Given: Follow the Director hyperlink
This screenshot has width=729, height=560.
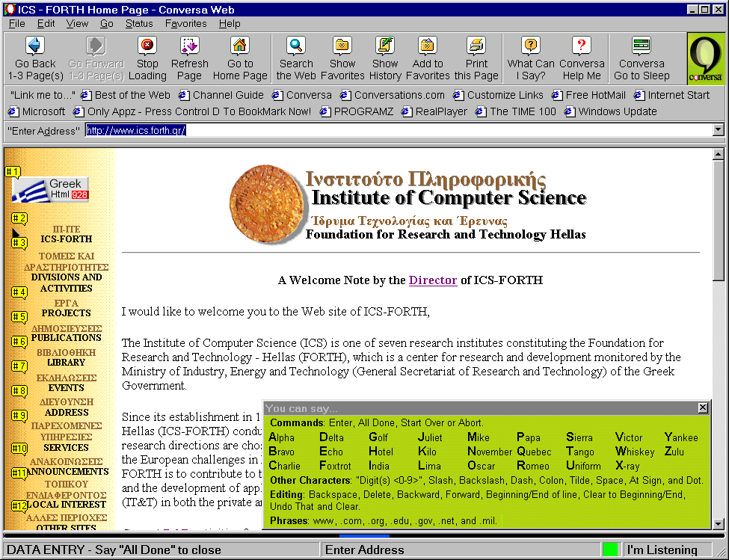Looking at the screenshot, I should 433,280.
